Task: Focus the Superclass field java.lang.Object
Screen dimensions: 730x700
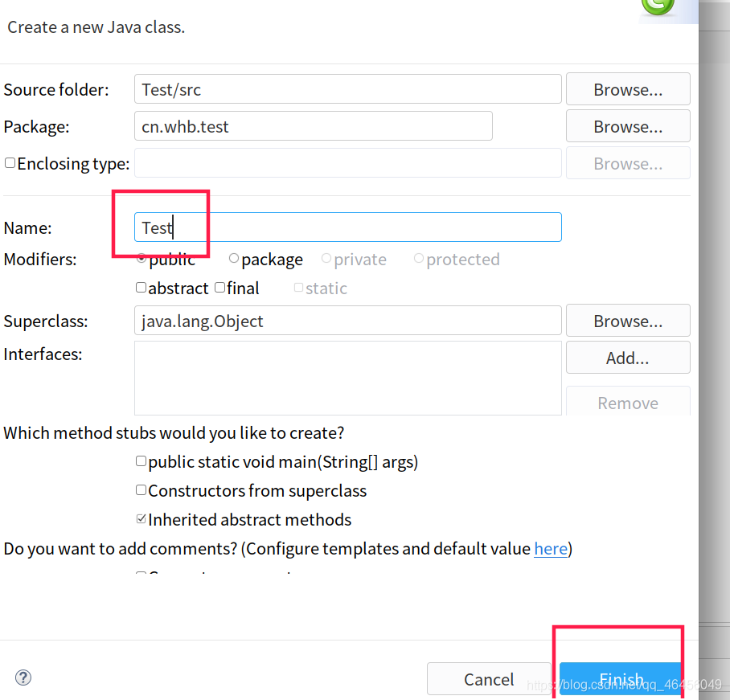Action: 348,320
